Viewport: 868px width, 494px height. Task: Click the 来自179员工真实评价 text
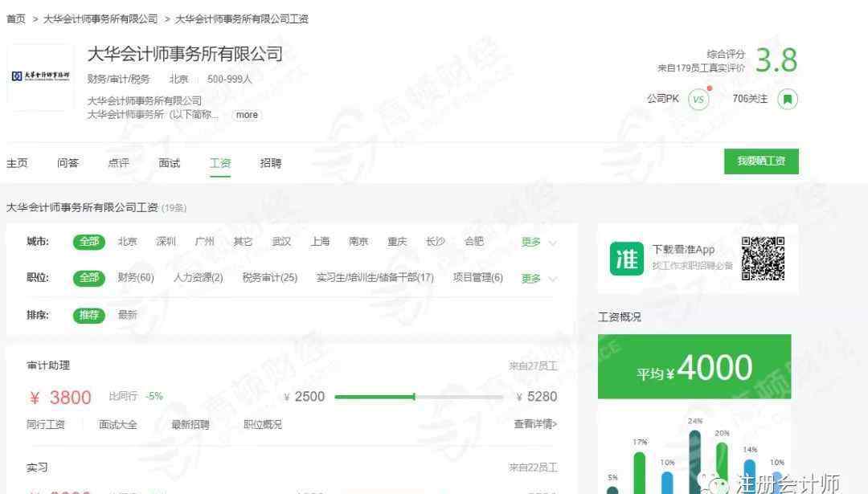[702, 68]
